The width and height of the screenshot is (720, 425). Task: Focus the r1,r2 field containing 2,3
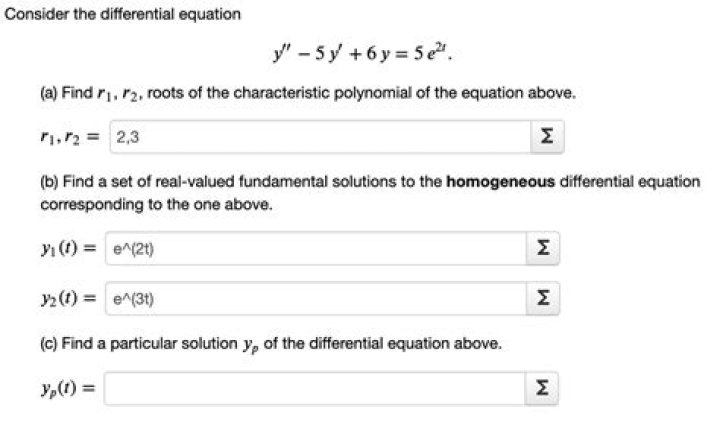pyautogui.click(x=320, y=137)
